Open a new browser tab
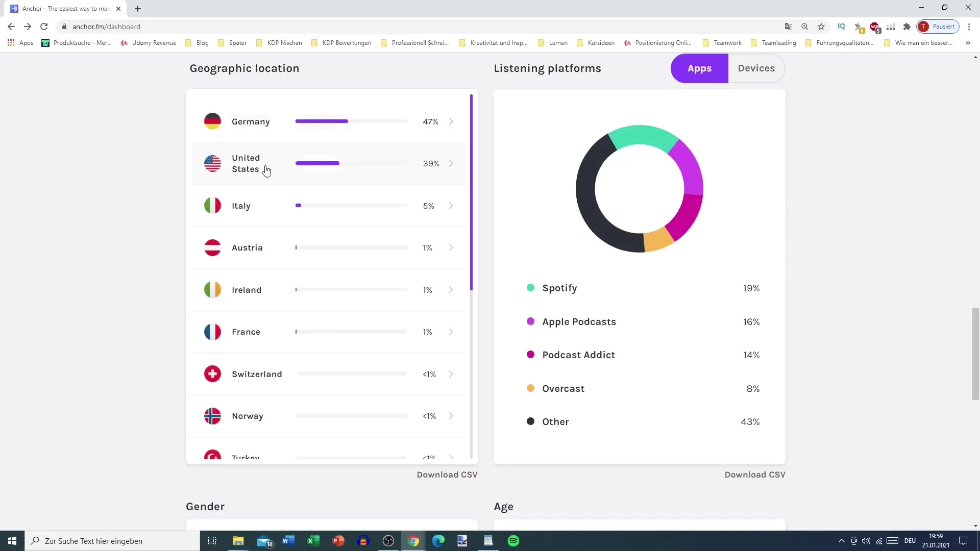 [138, 9]
